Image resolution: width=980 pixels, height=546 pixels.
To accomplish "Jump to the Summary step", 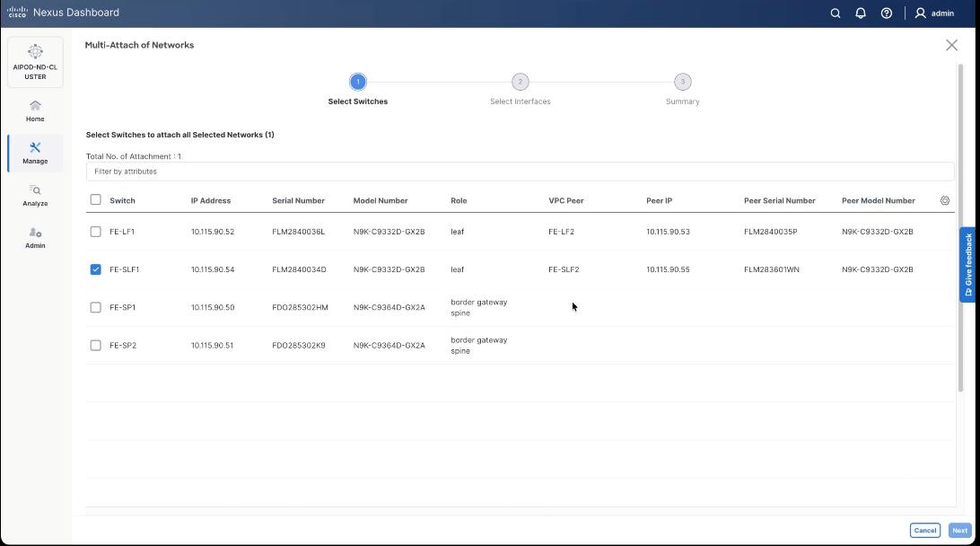I will coord(682,82).
